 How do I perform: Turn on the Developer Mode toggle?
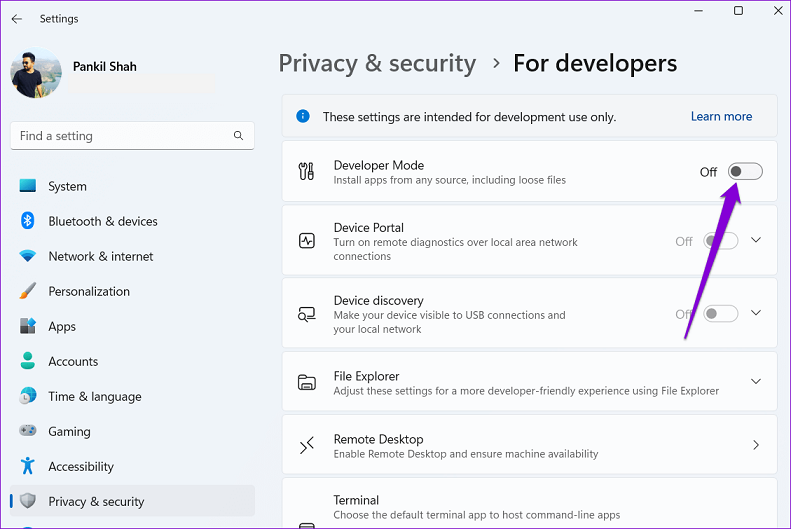745,172
